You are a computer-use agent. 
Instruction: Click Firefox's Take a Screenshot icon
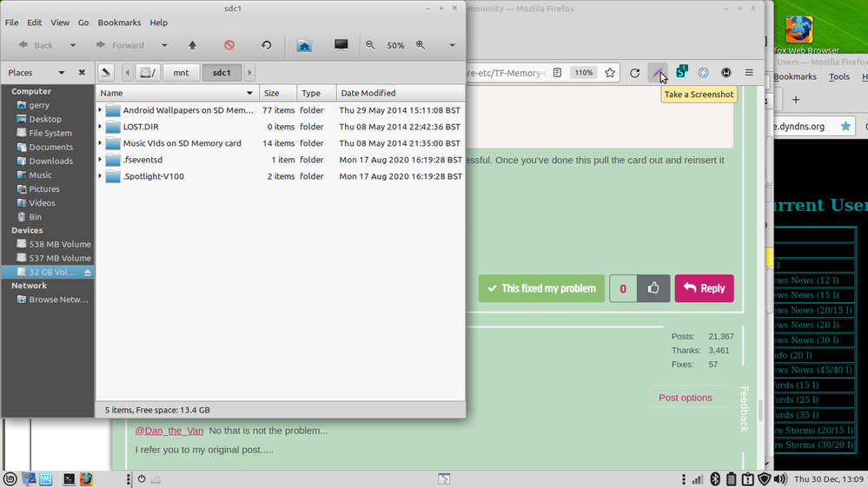point(659,73)
